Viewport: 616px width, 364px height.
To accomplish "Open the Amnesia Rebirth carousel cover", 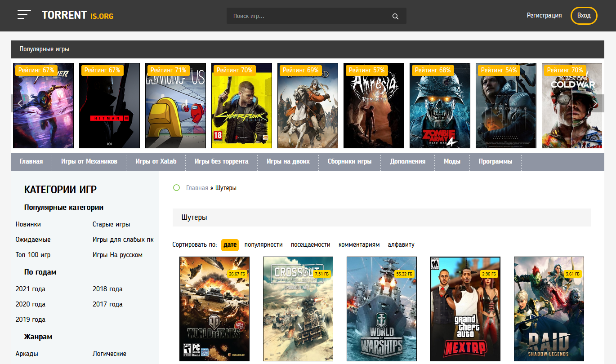I will click(374, 106).
